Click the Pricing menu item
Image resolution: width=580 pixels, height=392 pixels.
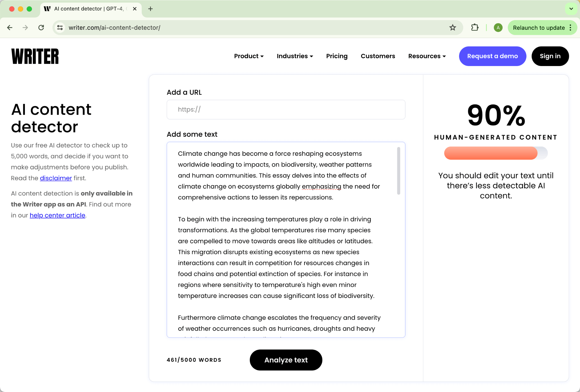pyautogui.click(x=337, y=56)
